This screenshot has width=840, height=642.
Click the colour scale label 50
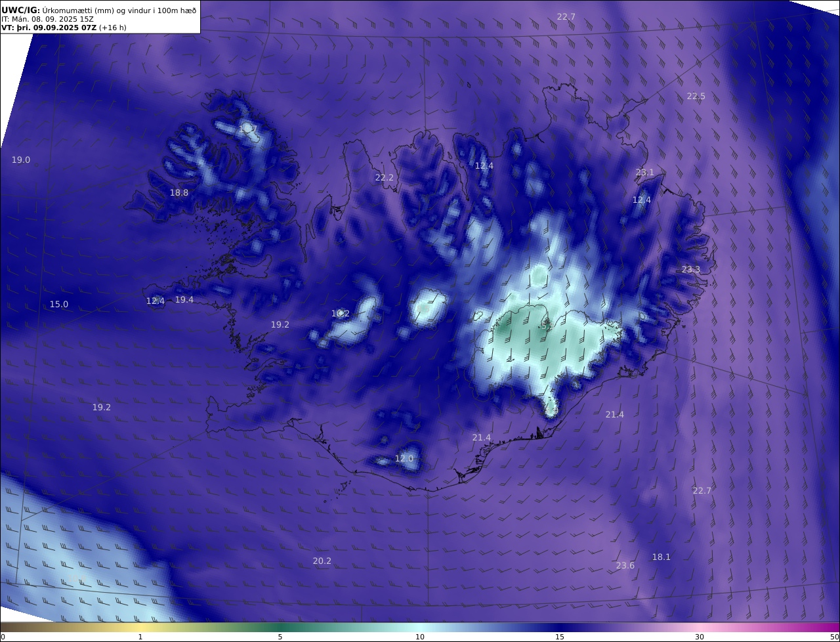click(x=835, y=637)
